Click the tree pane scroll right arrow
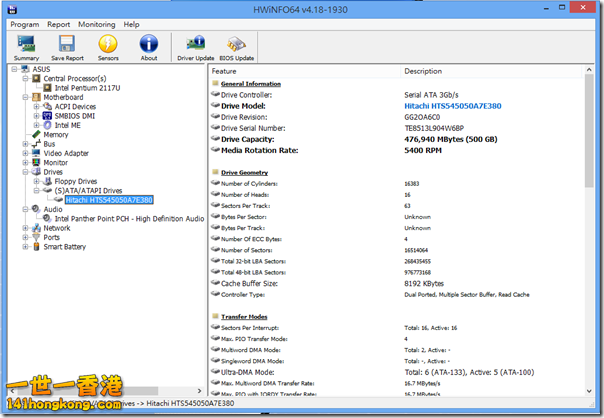The image size is (604, 418). [200, 391]
